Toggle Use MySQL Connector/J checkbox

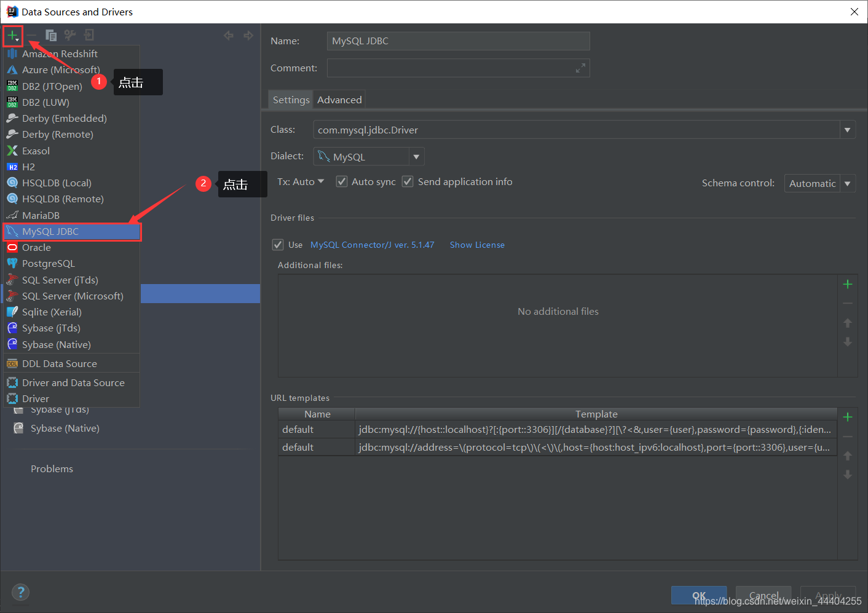[x=278, y=245]
